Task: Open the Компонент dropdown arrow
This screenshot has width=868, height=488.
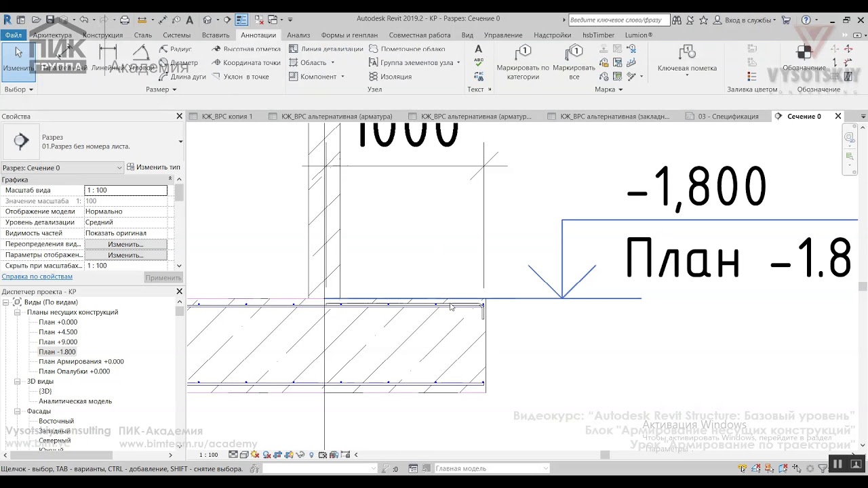Action: [x=342, y=77]
